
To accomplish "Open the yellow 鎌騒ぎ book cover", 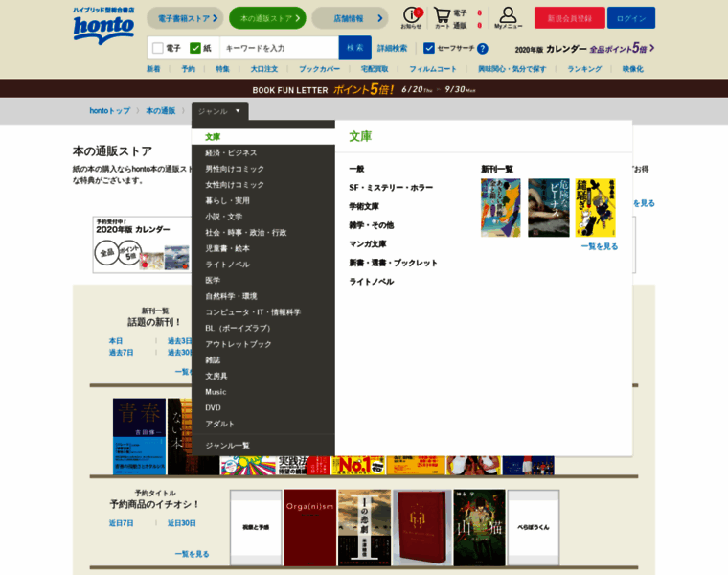I will [595, 208].
